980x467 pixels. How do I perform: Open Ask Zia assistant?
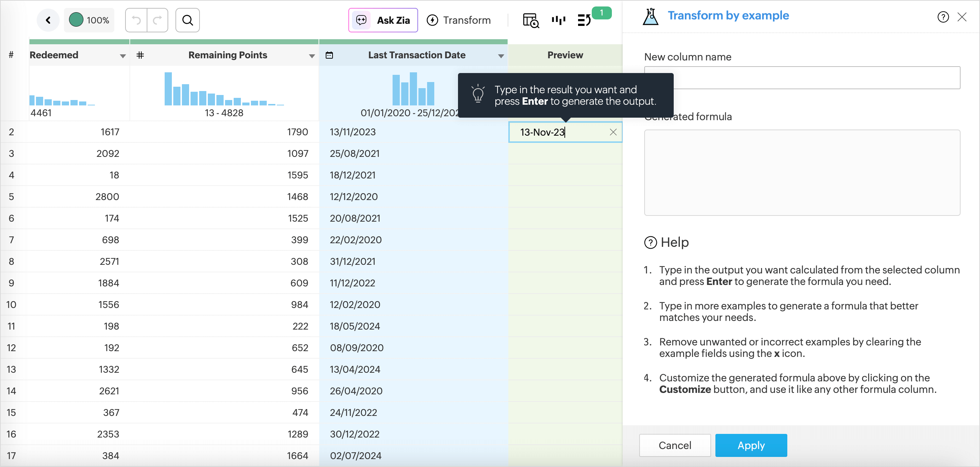coord(383,20)
